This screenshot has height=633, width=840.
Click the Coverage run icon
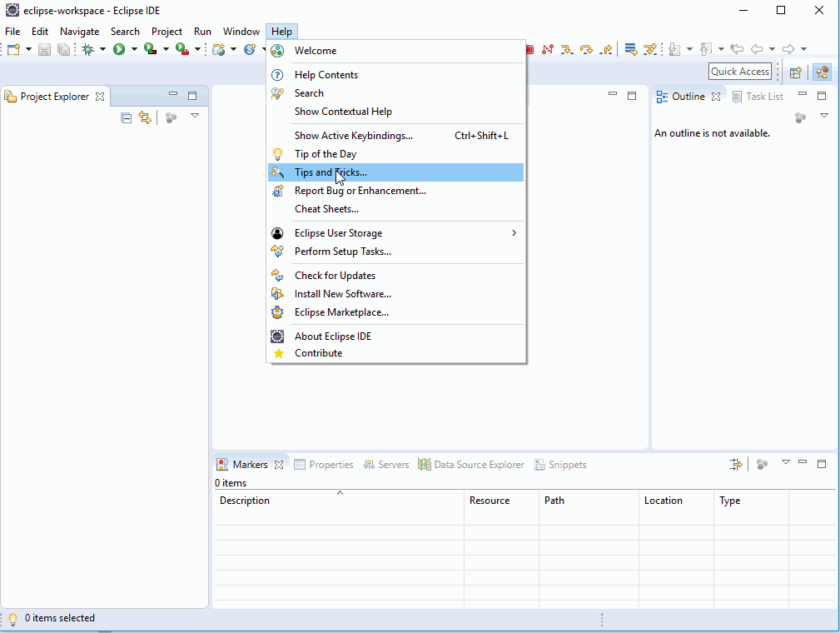pyautogui.click(x=151, y=49)
